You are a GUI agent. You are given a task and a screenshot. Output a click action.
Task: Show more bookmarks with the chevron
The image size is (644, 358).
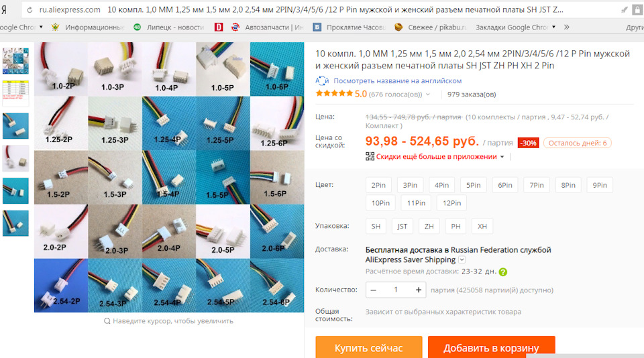(567, 27)
